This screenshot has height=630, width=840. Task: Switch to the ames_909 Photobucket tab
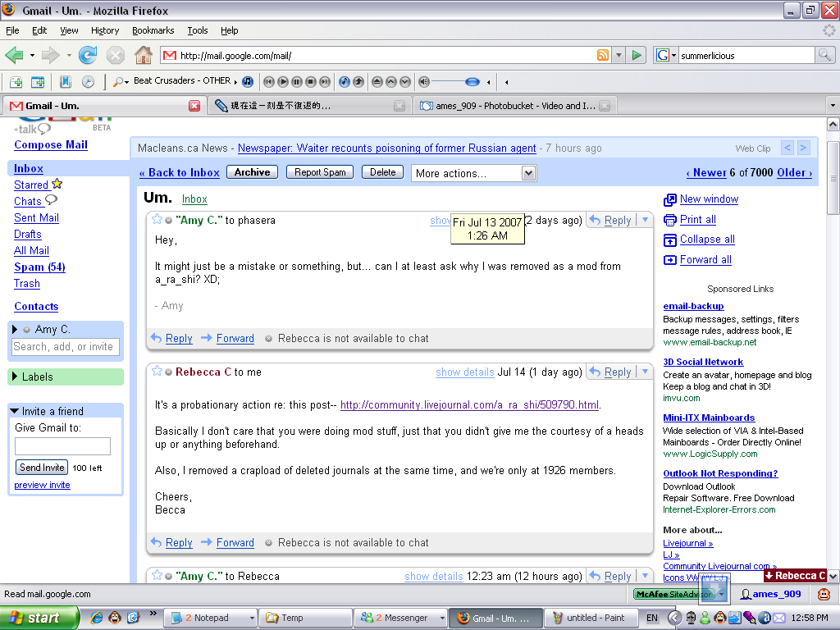coord(514,106)
